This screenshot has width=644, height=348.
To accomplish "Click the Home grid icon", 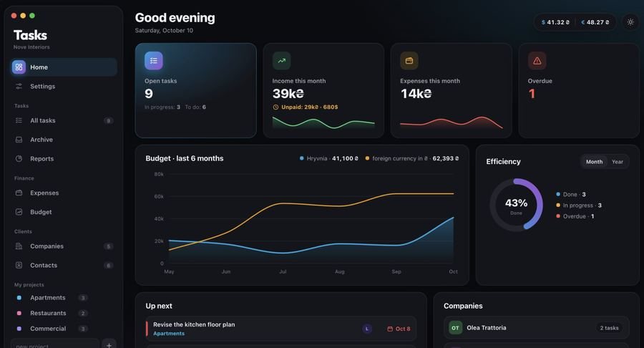I will click(19, 67).
